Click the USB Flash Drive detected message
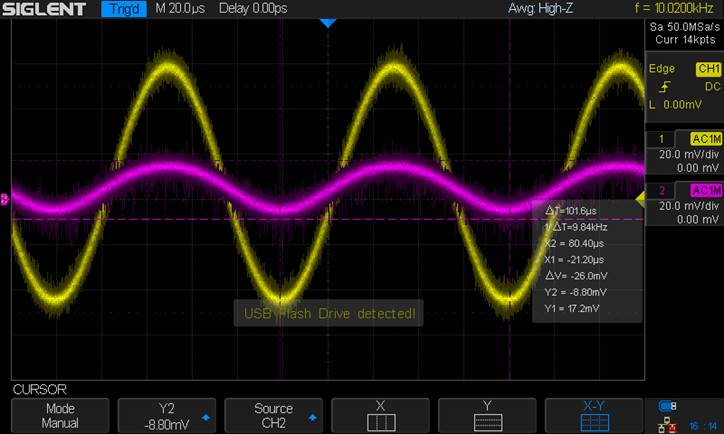This screenshot has width=724, height=434. (x=329, y=313)
